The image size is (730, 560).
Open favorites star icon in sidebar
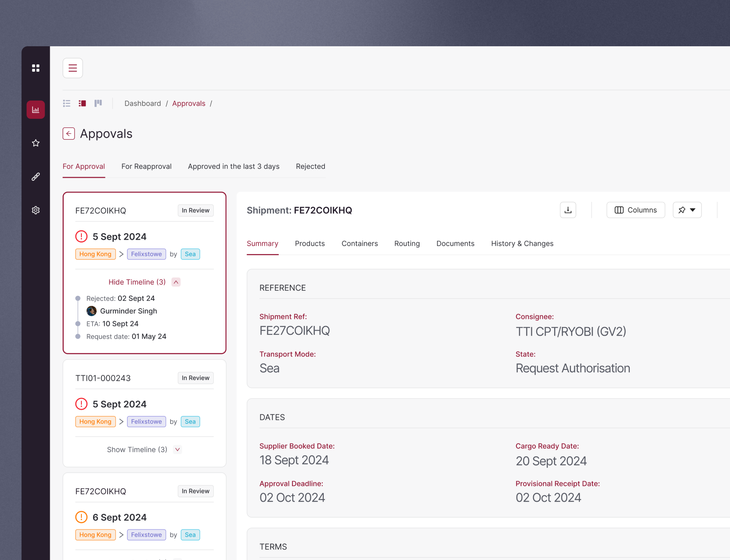[36, 143]
